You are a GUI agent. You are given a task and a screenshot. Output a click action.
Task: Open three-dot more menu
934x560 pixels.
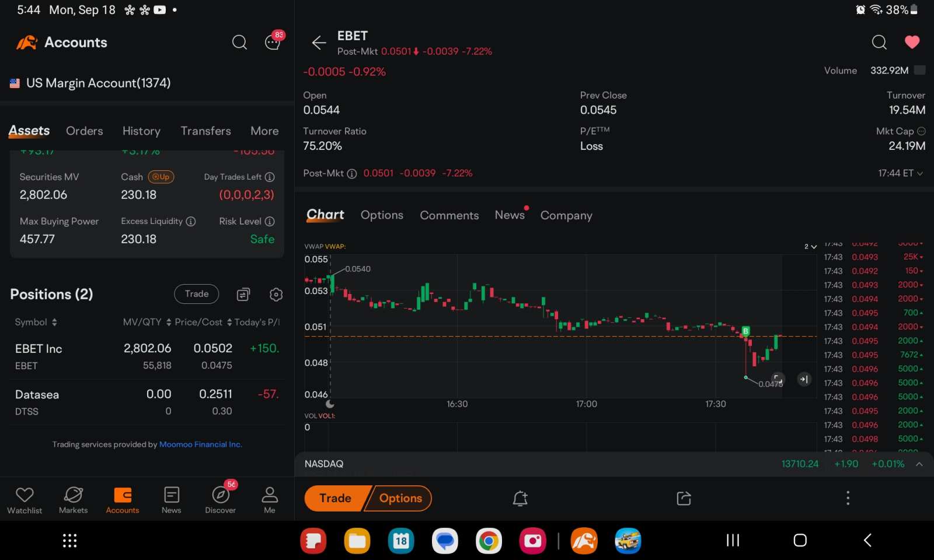848,498
